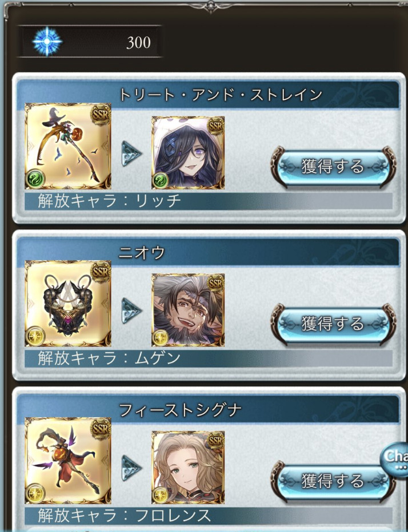Click arrow between scythe and リッチ
The image size is (408, 532).
131,154
